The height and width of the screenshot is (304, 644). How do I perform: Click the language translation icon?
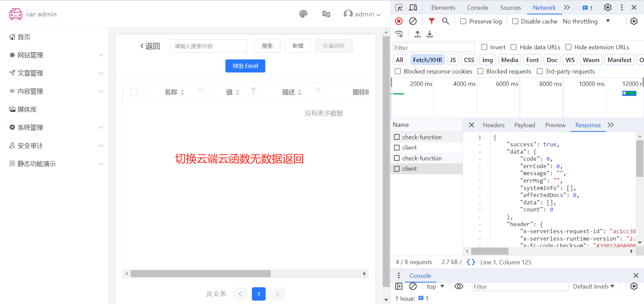pyautogui.click(x=326, y=14)
